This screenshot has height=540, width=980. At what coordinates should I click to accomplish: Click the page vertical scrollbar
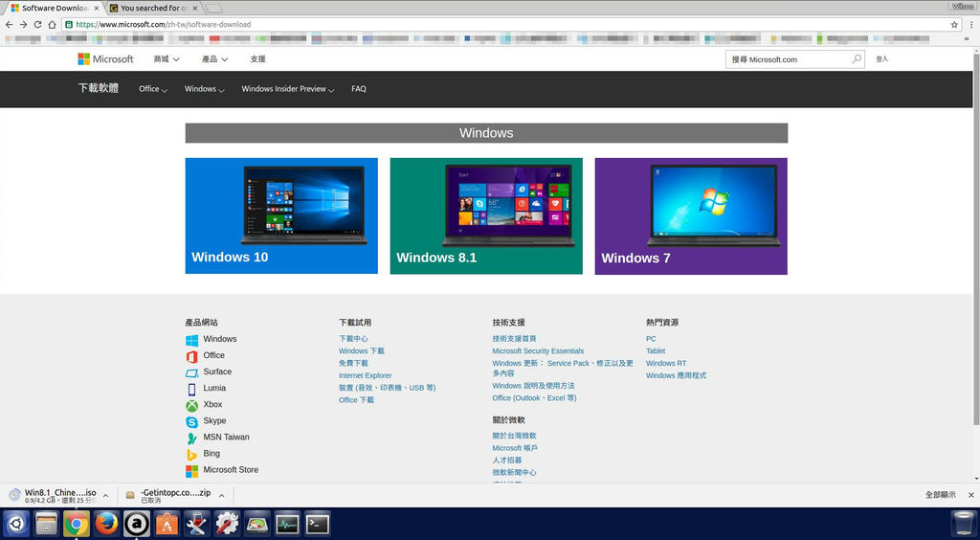click(x=975, y=237)
